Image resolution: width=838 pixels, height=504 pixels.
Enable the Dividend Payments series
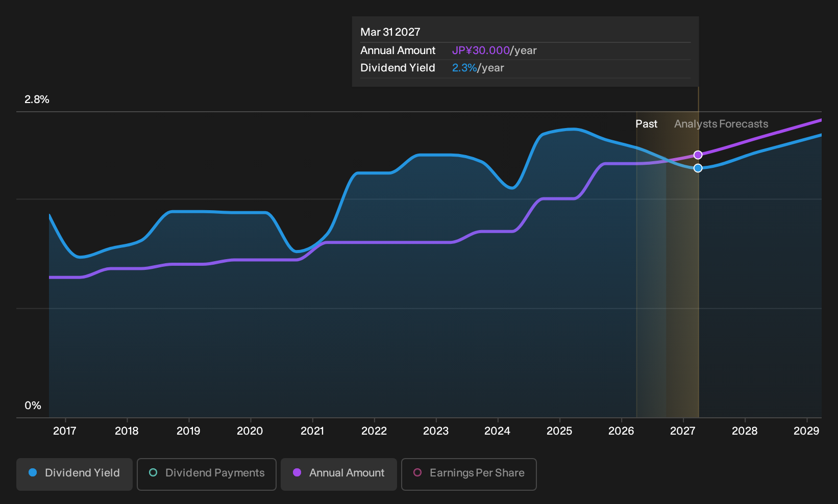click(x=207, y=474)
